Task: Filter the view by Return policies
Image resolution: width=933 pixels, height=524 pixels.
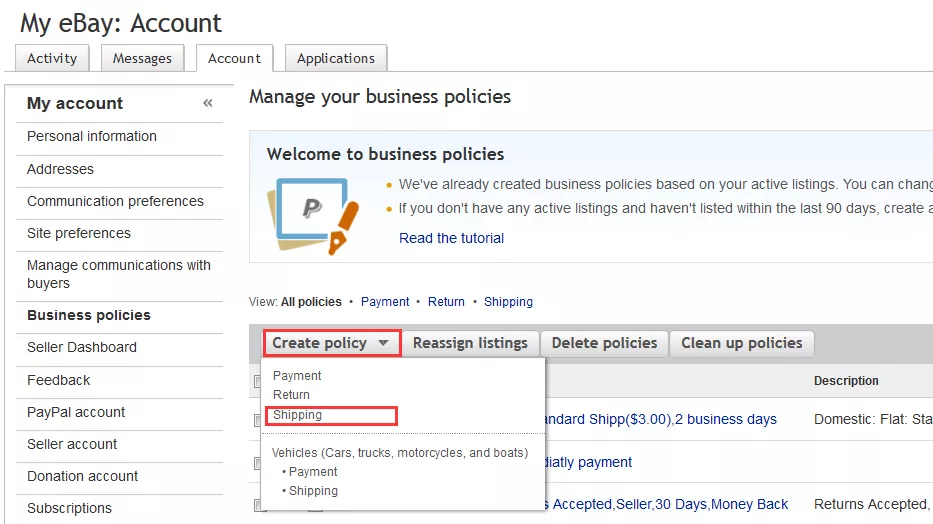Action: 446,302
